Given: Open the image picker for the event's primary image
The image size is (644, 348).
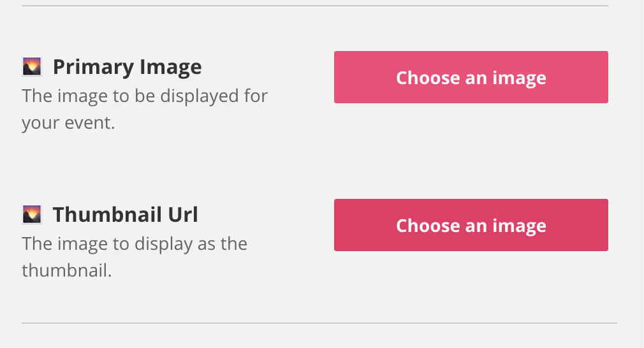Looking at the screenshot, I should (x=471, y=77).
